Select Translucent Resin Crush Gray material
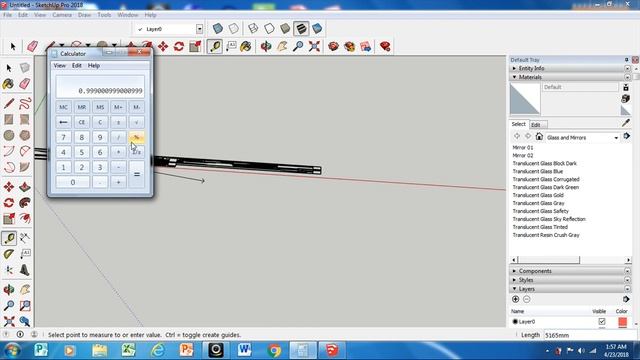The image size is (640, 360). coord(546,235)
